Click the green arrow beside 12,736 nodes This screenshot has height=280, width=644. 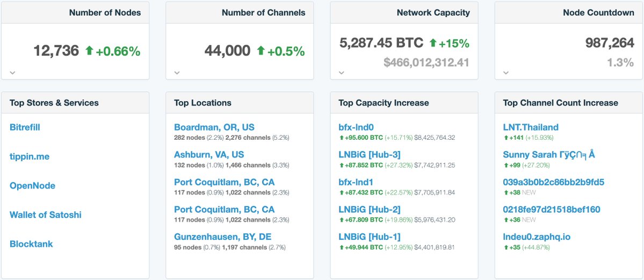(x=89, y=51)
